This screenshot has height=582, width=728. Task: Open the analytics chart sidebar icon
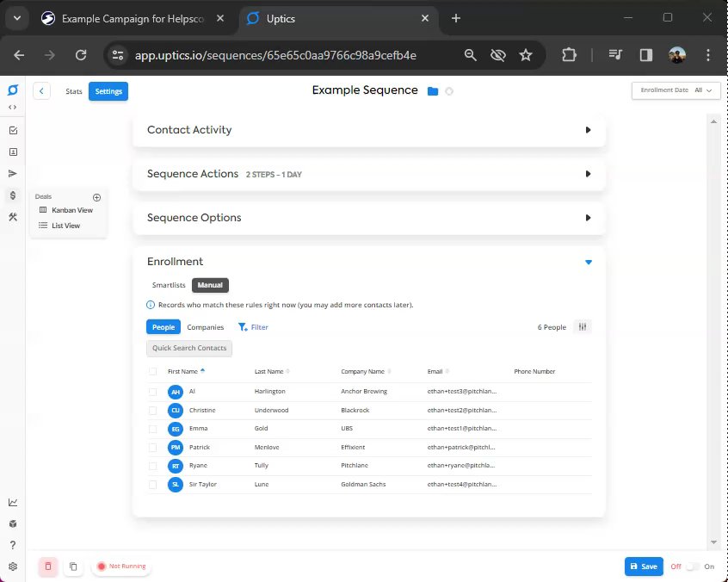point(13,502)
